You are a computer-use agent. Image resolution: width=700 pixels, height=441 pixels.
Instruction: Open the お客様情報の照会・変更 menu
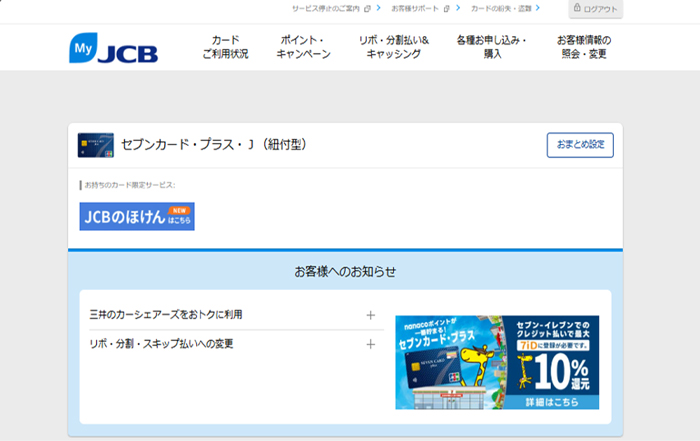(583, 47)
